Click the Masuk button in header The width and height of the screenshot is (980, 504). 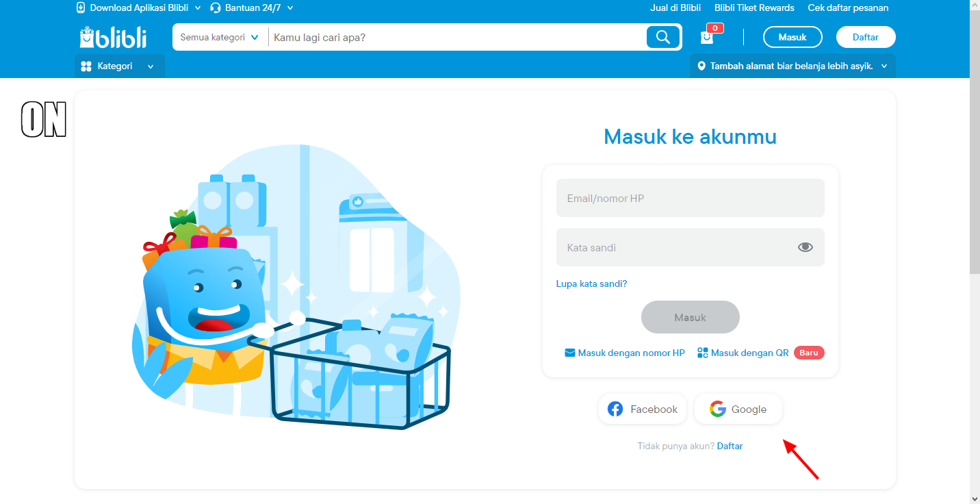792,38
